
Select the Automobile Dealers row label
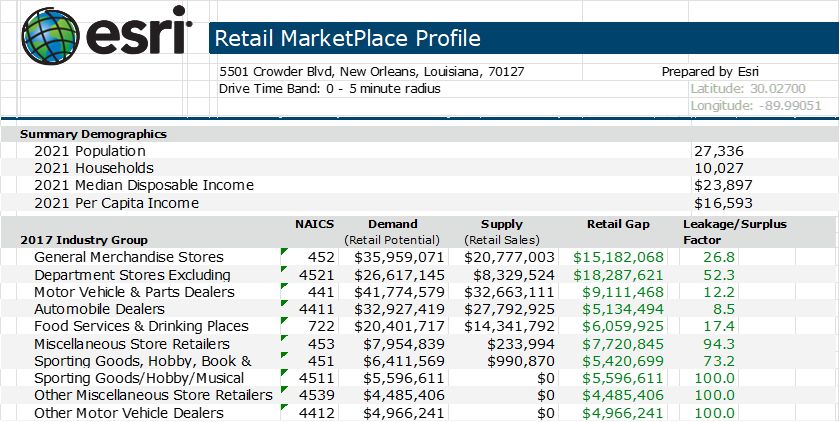pyautogui.click(x=100, y=309)
